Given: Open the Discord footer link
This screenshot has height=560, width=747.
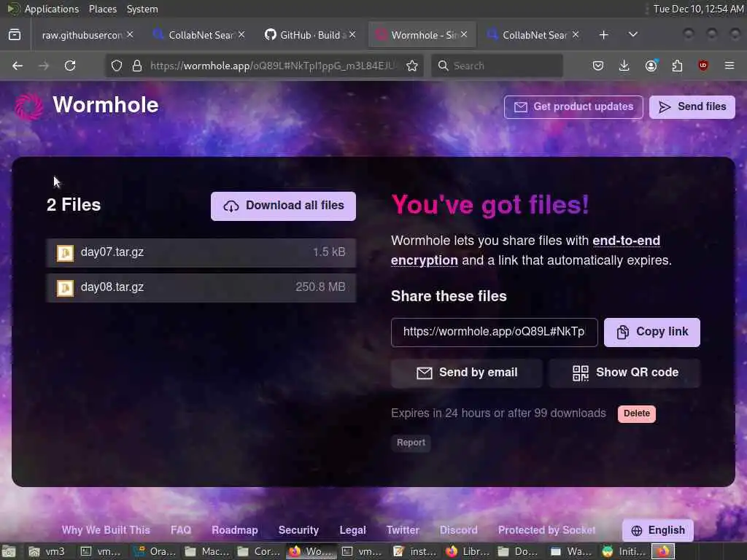Looking at the screenshot, I should click(458, 530).
